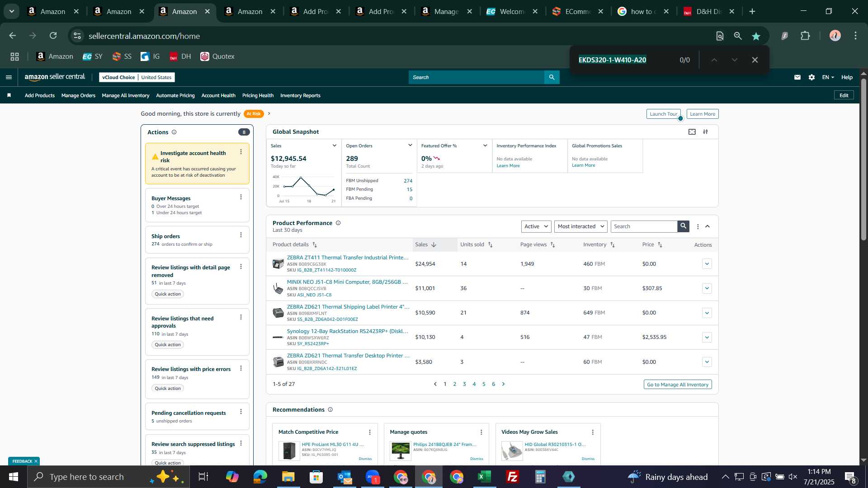Expand the Open Orders dropdown

click(410, 145)
